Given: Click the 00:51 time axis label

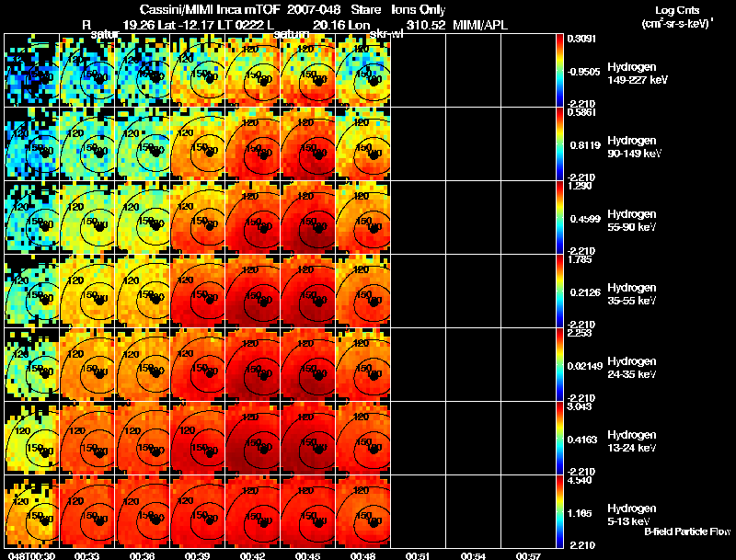Looking at the screenshot, I should click(419, 556).
